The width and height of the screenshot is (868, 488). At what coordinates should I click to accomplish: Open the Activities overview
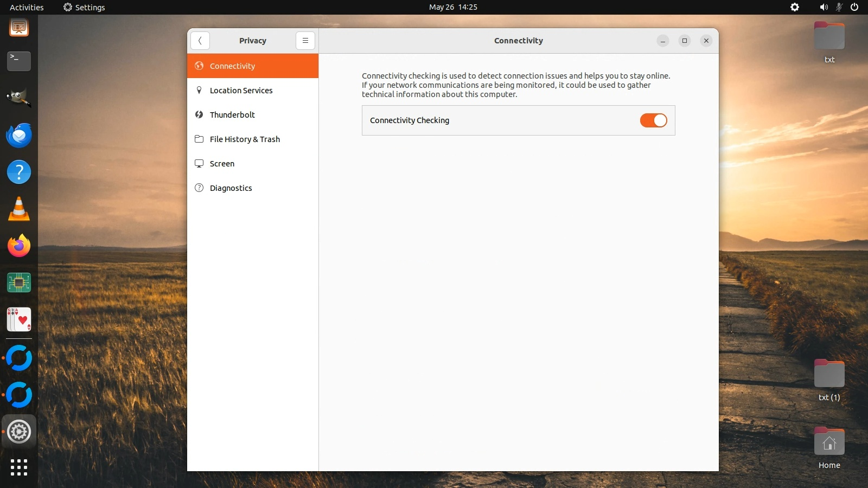27,7
